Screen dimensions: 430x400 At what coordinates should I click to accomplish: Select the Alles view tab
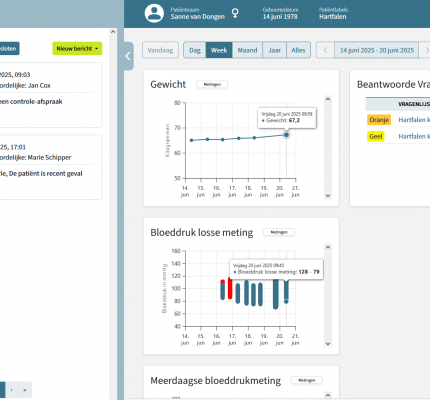click(x=298, y=50)
